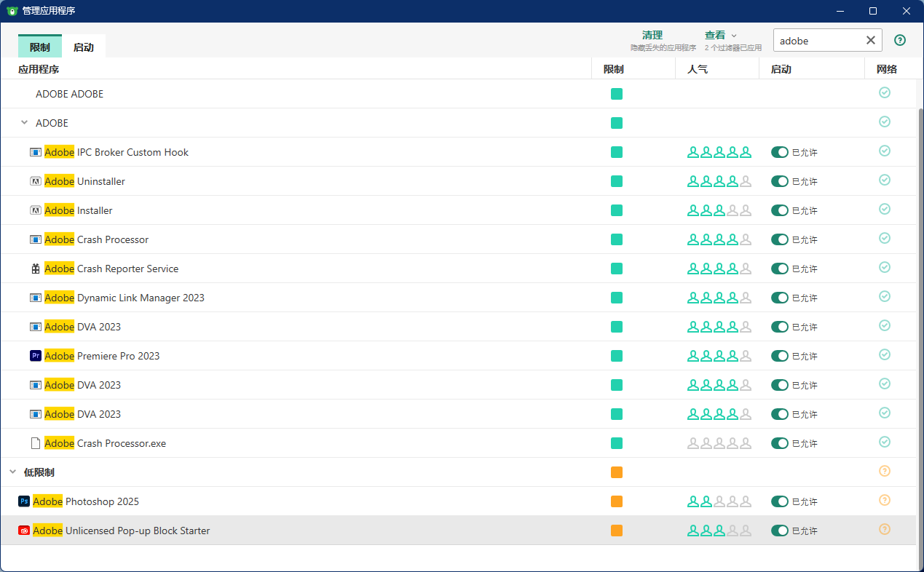
Task: Toggle startup switch for Adobe Photoshop 2025
Action: coord(780,501)
